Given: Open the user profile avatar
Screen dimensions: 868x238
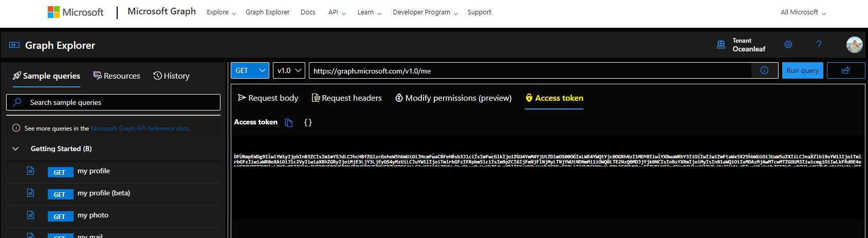Looking at the screenshot, I should 854,45.
